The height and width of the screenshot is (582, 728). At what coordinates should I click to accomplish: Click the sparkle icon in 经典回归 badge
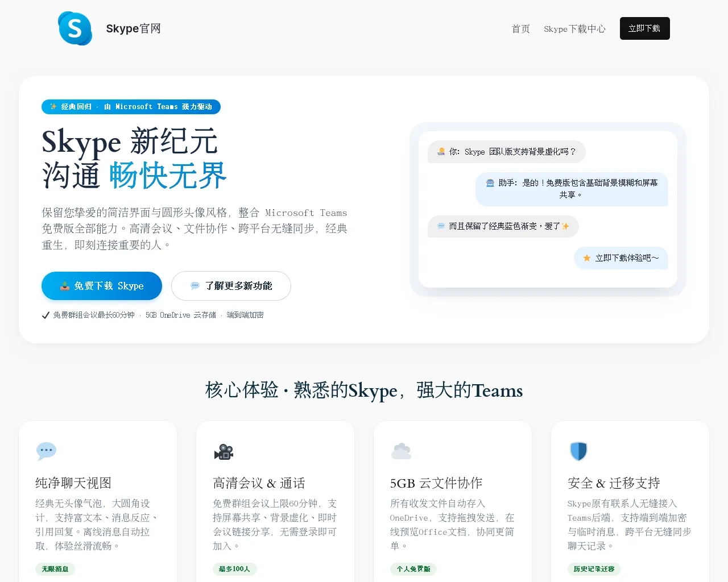tap(53, 106)
